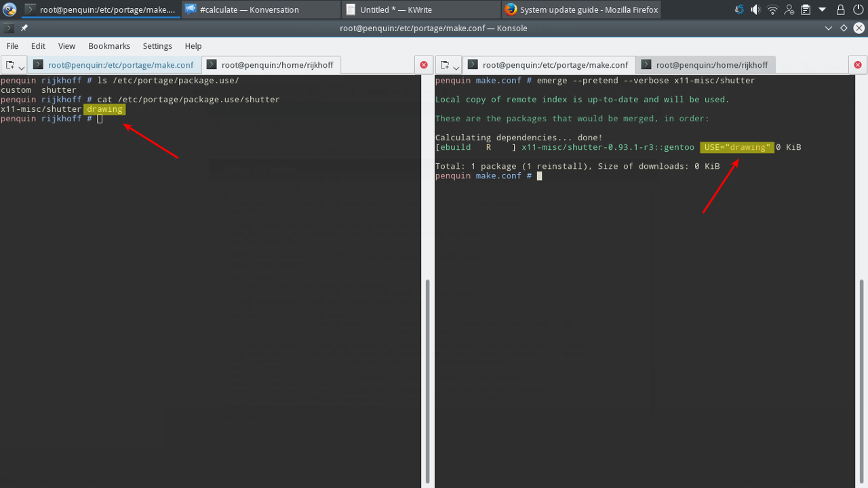The height and width of the screenshot is (488, 868).
Task: Click the cat-output pane's vertical scrollbar
Action: click(x=427, y=382)
